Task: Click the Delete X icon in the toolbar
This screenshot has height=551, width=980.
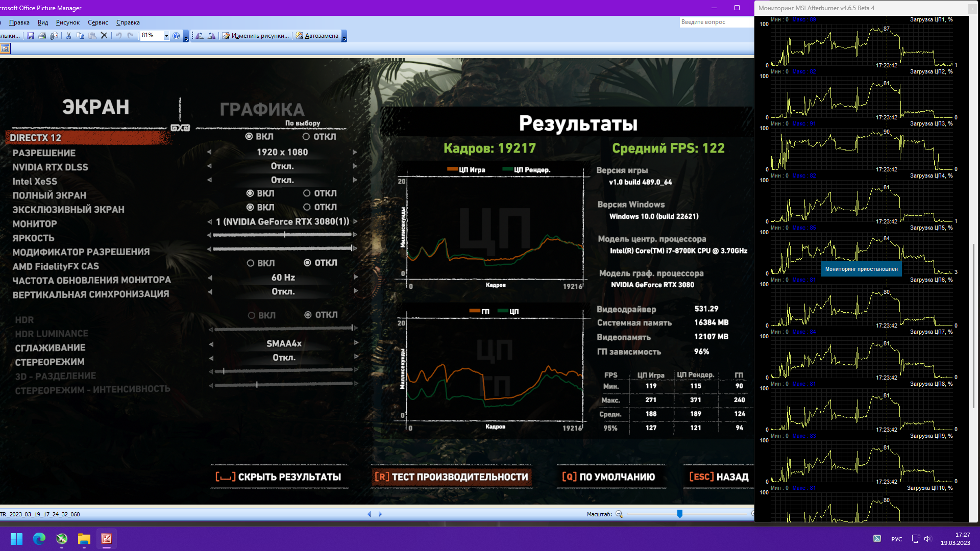Action: point(104,36)
